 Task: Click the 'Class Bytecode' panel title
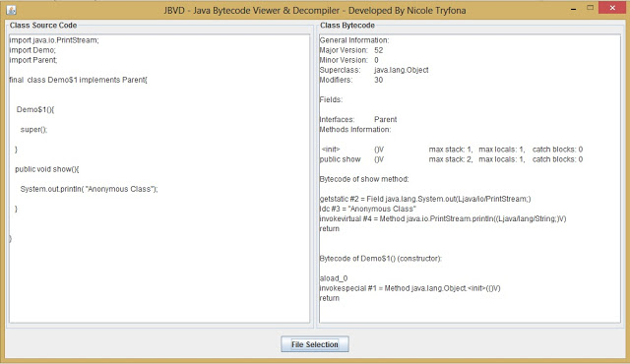pyautogui.click(x=347, y=26)
